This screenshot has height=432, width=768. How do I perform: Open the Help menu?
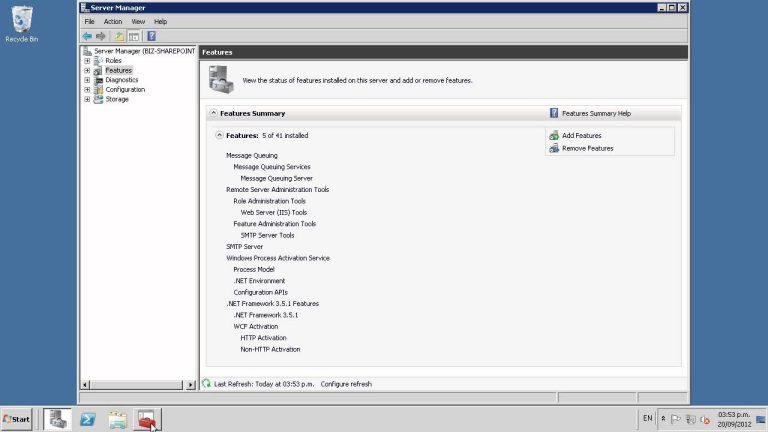[x=161, y=22]
